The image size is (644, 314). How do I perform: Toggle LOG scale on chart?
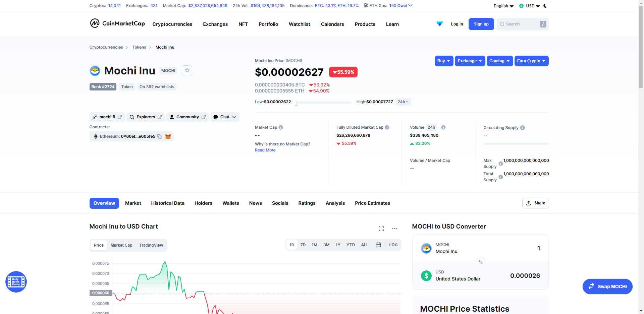(x=393, y=245)
